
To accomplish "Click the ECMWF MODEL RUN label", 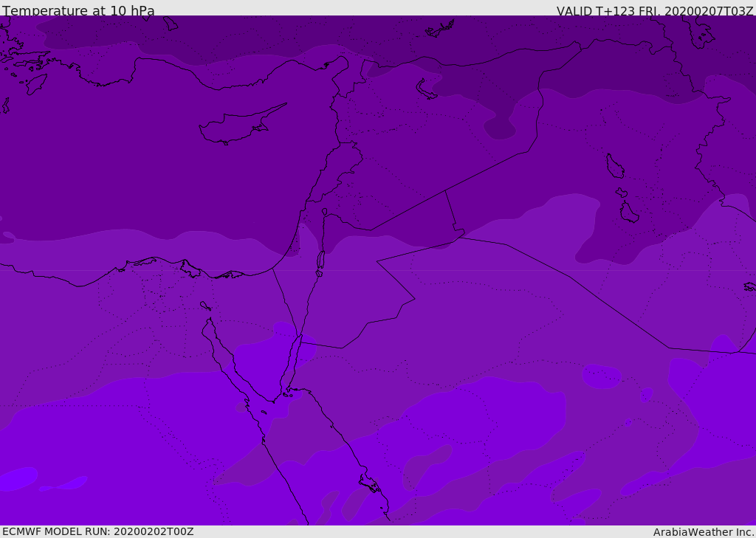I will tap(97, 531).
